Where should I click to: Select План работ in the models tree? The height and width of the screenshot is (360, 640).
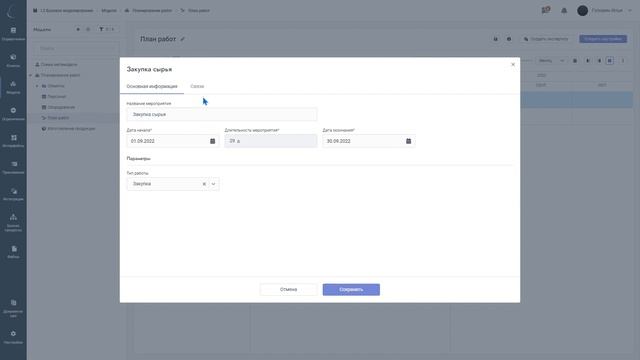click(58, 118)
